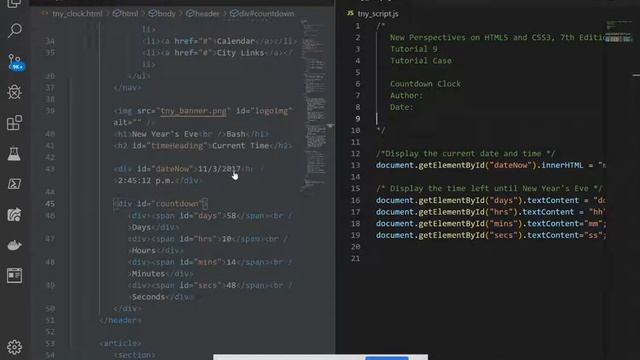
Task: Click the 2:45:12 p.m. time text
Action: tap(146, 180)
